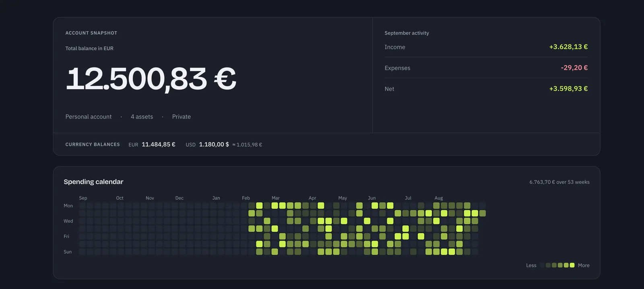
Task: Click the 11.484,85 € EUR balance
Action: tap(159, 144)
